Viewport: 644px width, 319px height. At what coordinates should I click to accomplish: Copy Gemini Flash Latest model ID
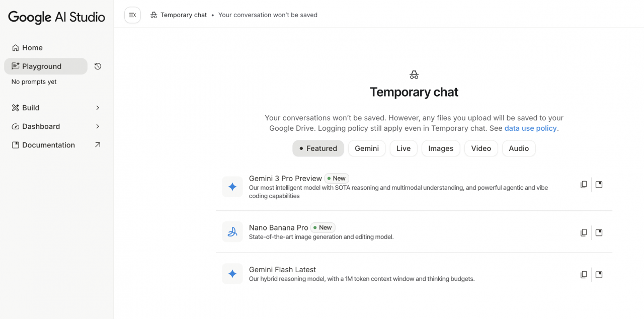(x=584, y=275)
